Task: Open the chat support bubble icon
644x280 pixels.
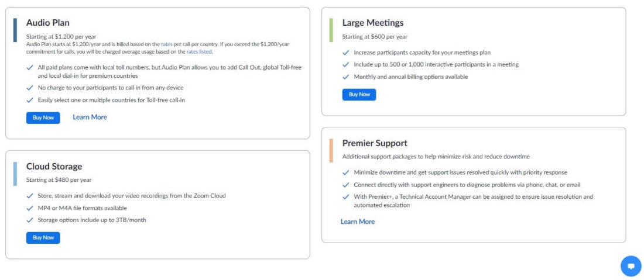Action: point(631,266)
